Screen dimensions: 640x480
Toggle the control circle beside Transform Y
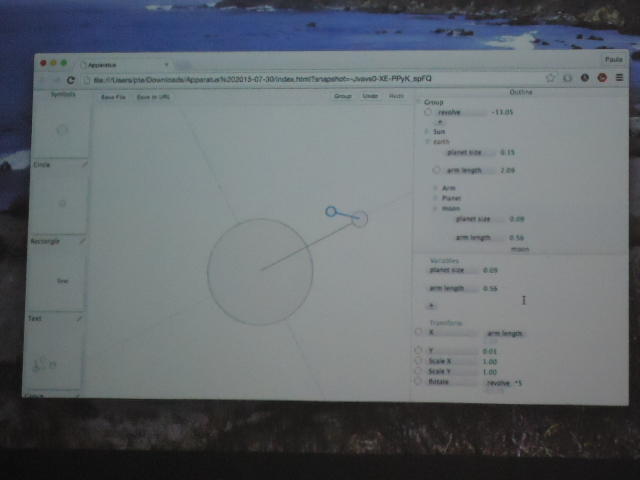point(418,350)
